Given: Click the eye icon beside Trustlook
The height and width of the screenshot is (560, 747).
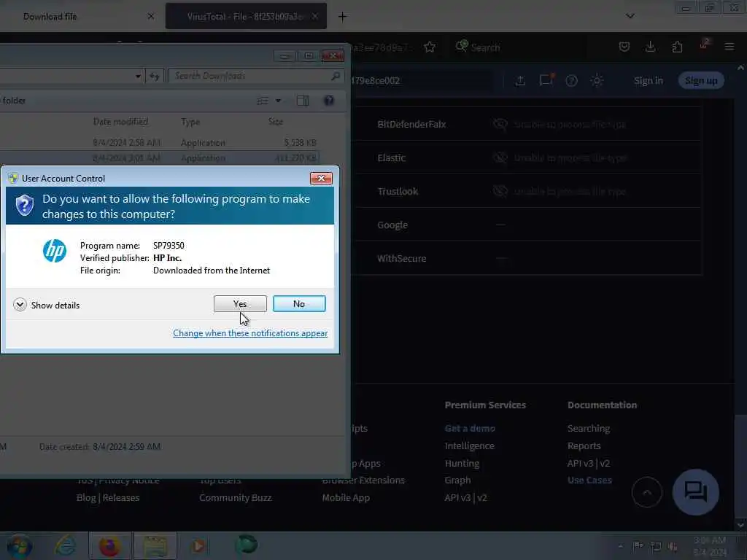Looking at the screenshot, I should (x=500, y=192).
